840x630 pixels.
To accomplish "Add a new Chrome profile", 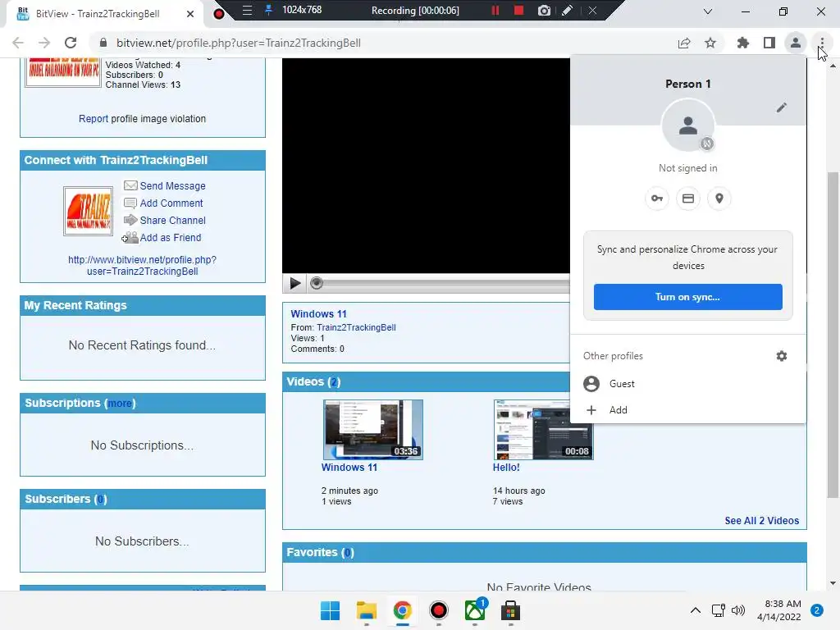I will [688, 410].
